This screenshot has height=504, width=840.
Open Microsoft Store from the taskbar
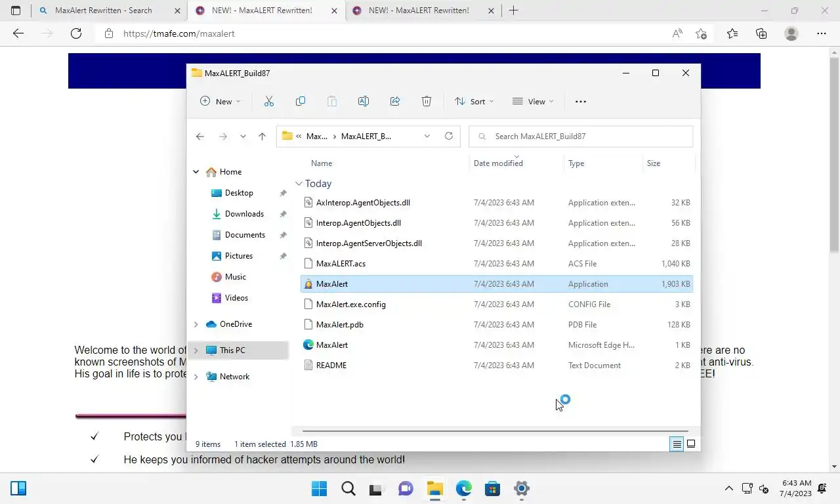[493, 488]
